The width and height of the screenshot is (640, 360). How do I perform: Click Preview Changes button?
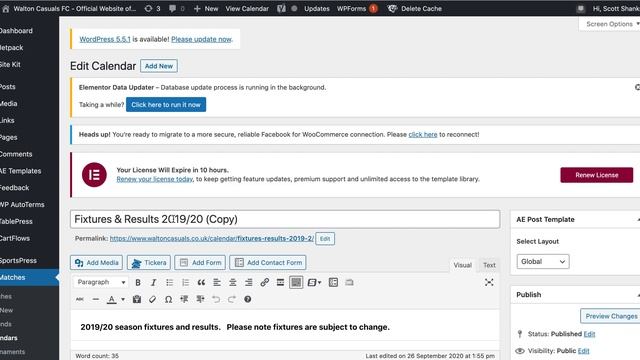(x=611, y=316)
